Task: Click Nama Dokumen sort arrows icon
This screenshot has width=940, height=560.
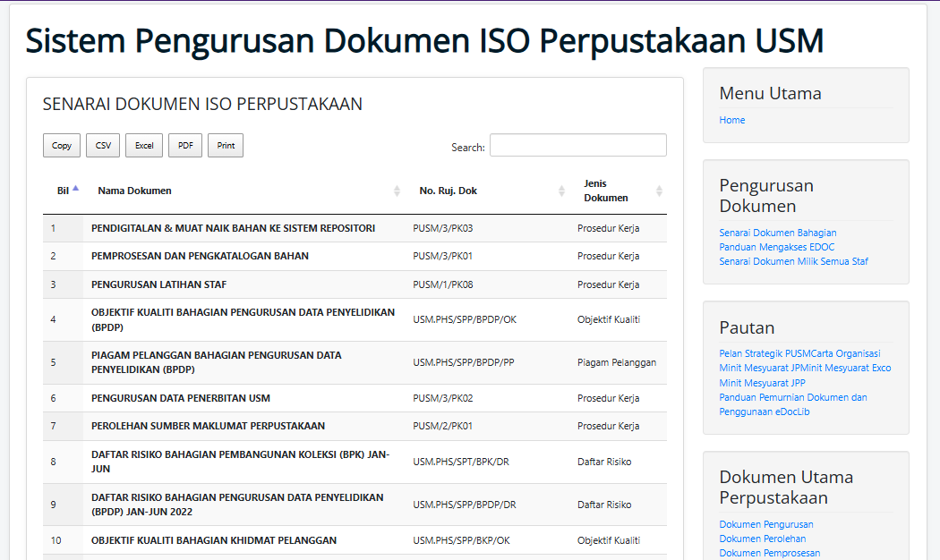Action: point(397,191)
